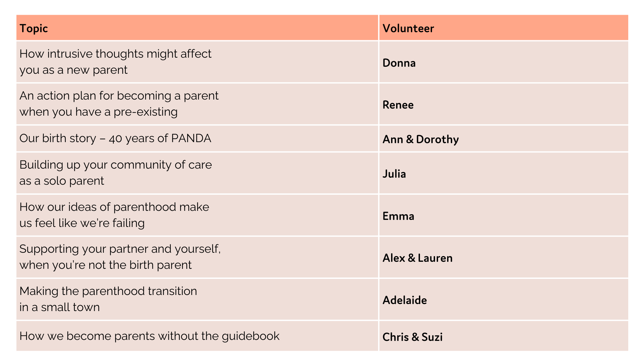Image resolution: width=644 pixels, height=362 pixels.
Task: Click the text 'when you're not the birth parent'
Action: (106, 265)
